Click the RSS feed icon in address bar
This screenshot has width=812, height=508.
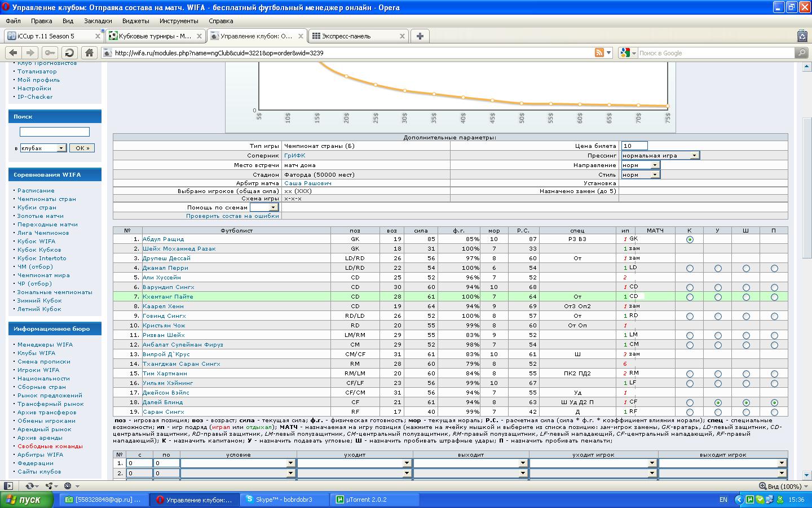click(599, 52)
